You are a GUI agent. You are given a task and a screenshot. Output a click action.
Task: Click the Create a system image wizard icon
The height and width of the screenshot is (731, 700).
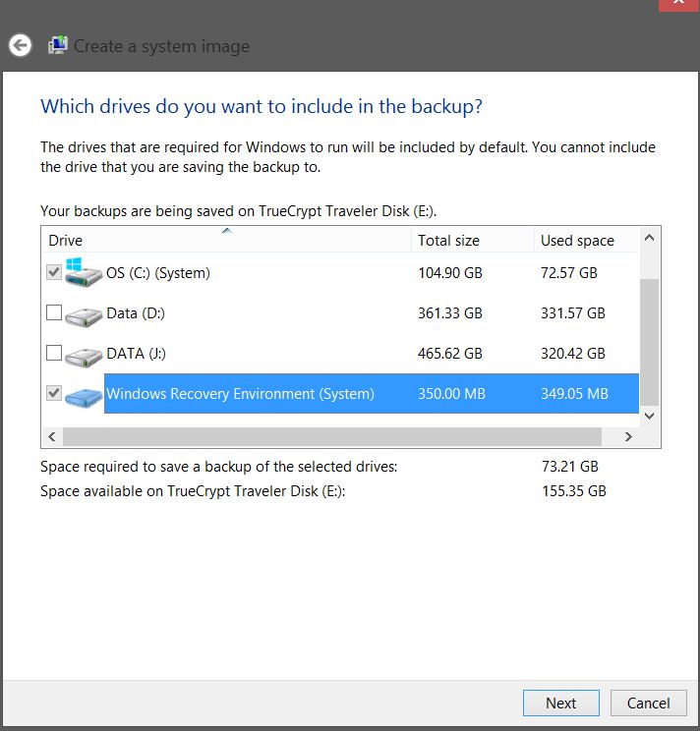(58, 45)
